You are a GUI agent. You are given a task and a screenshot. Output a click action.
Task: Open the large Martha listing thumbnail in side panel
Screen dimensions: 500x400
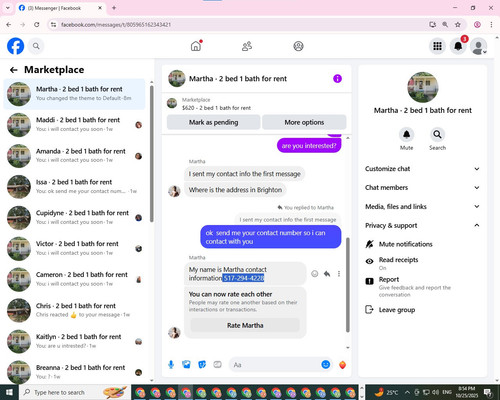(x=423, y=87)
